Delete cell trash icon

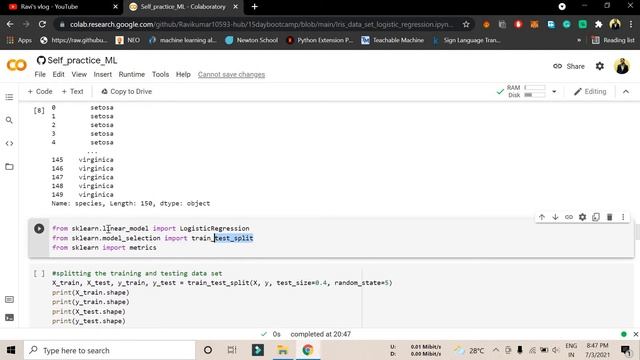pyautogui.click(x=609, y=217)
